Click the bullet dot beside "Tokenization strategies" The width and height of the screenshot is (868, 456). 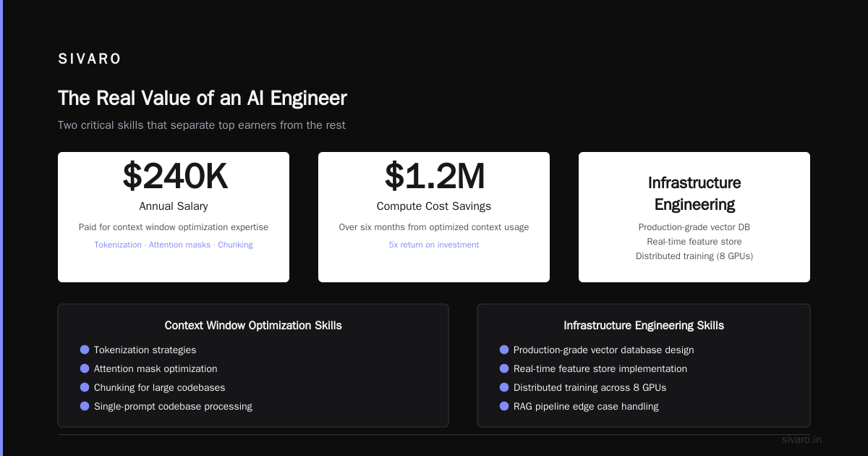point(85,350)
